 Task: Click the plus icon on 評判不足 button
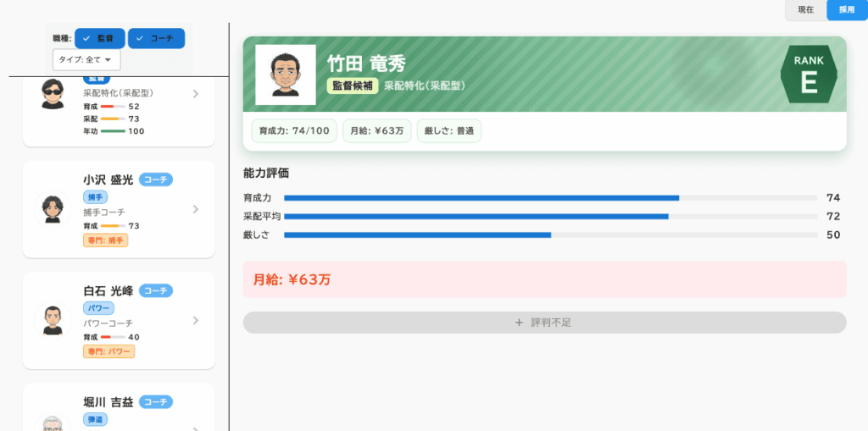point(519,323)
